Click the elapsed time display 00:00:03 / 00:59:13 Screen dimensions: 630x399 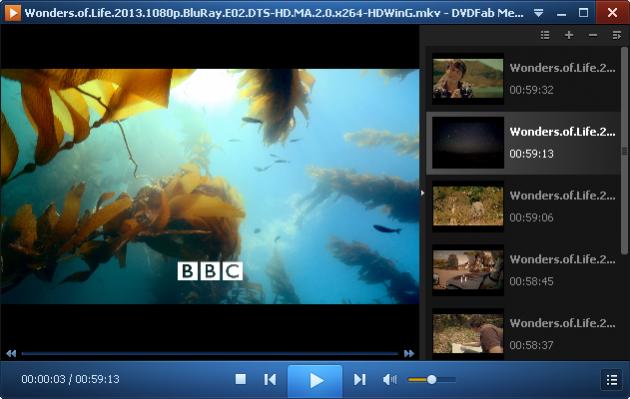tap(70, 379)
